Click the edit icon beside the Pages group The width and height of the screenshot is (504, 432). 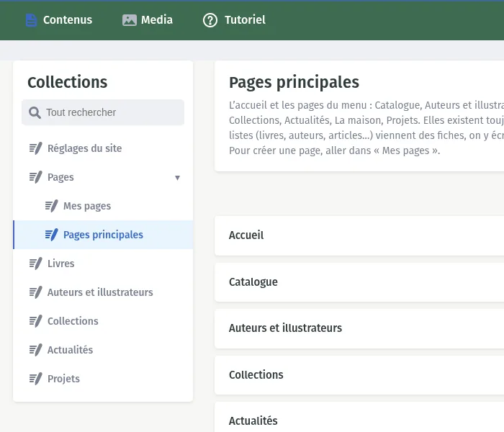[36, 177]
